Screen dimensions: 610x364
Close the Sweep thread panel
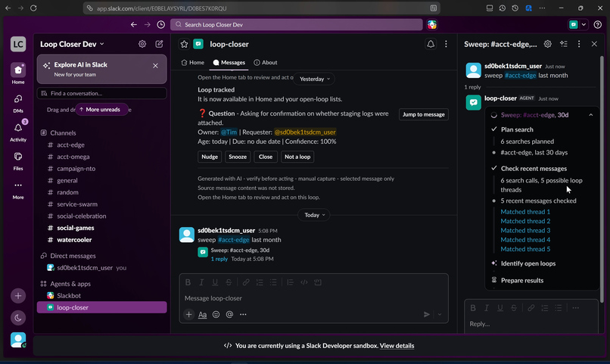(594, 44)
